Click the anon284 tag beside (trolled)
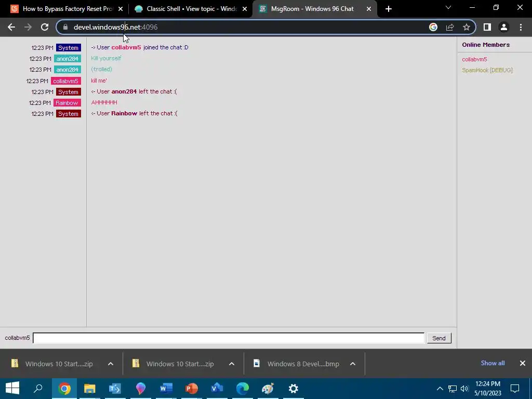Image resolution: width=532 pixels, height=399 pixels. point(67,70)
